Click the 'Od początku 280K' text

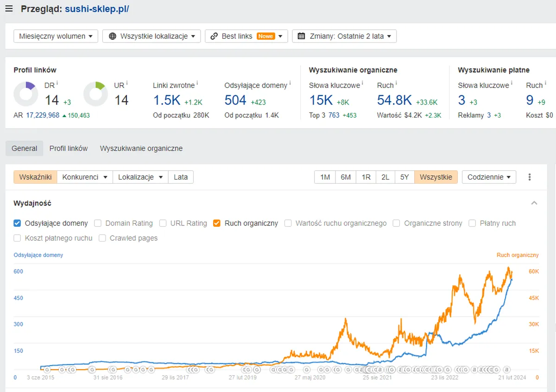click(181, 115)
